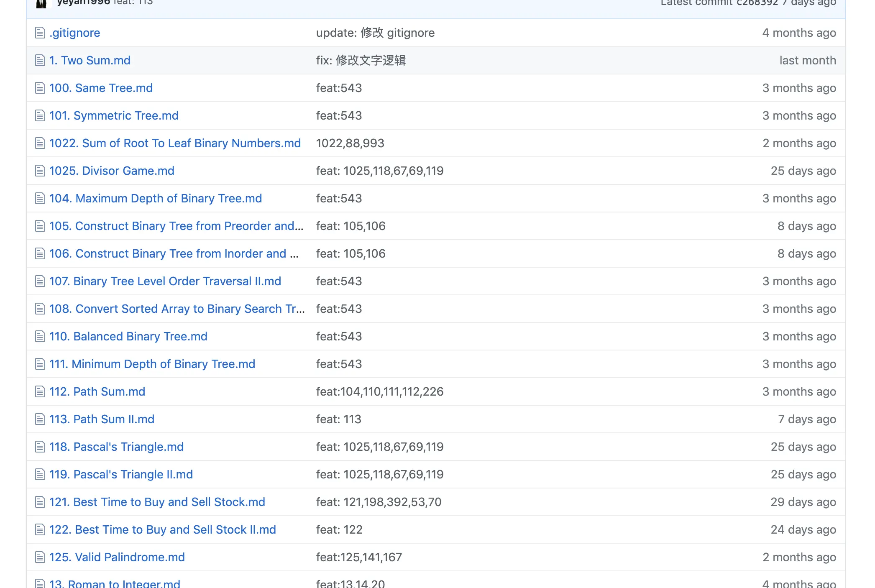Open commit message 'feat:104,110,111,112,226'
Screen dimensions: 875x588
[379, 391]
